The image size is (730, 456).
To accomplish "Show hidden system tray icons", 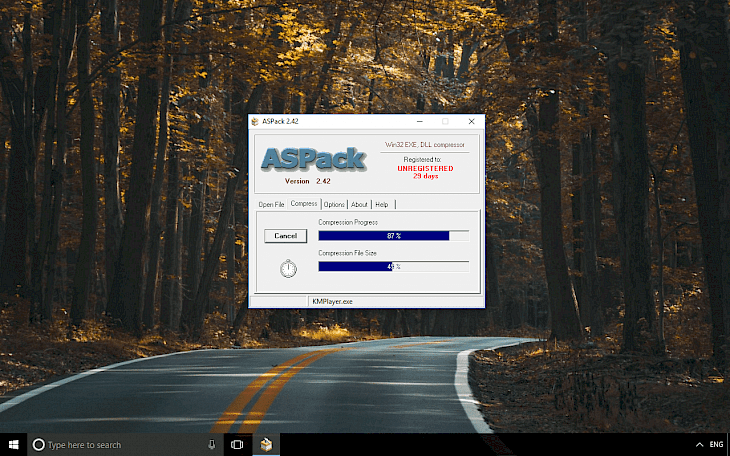I will [699, 445].
